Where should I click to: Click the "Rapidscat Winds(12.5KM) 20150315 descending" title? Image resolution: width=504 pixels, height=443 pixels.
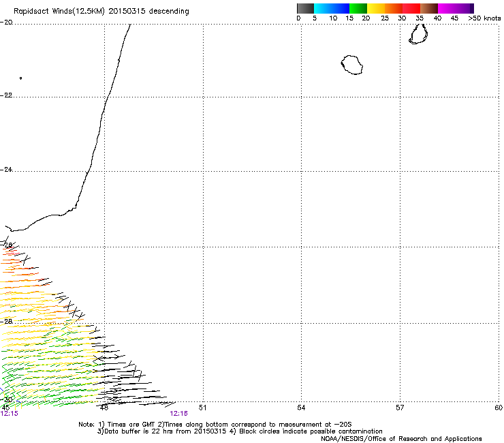tap(101, 12)
